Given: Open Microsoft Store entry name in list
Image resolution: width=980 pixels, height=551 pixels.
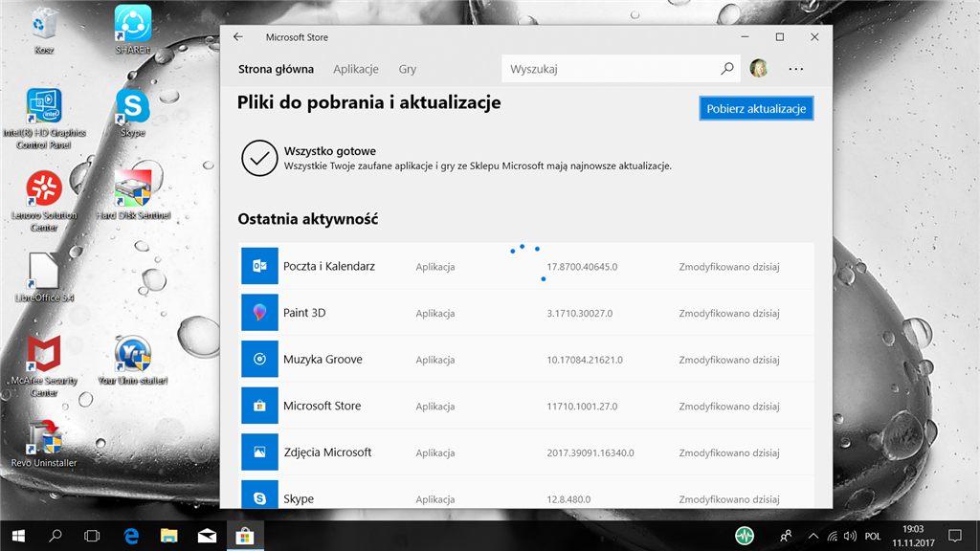Looking at the screenshot, I should point(322,406).
